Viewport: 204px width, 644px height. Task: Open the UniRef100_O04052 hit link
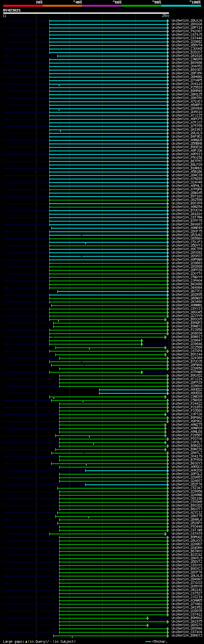(x=187, y=66)
